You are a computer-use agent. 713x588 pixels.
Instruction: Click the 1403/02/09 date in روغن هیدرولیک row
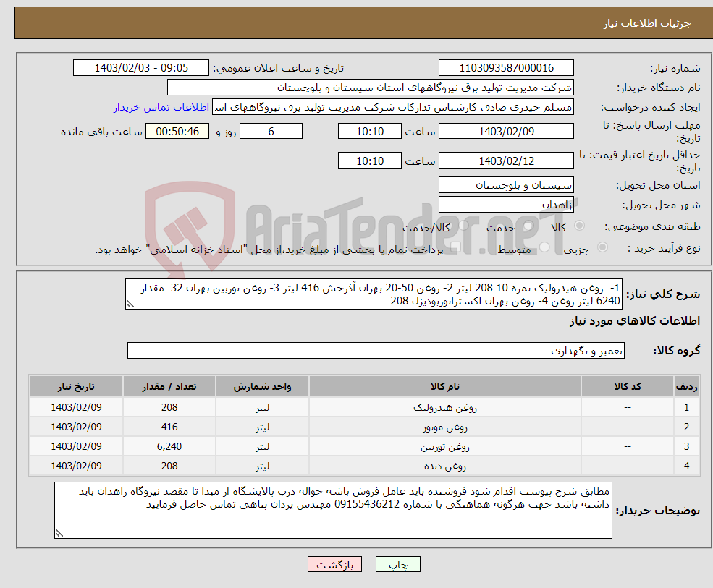77,408
